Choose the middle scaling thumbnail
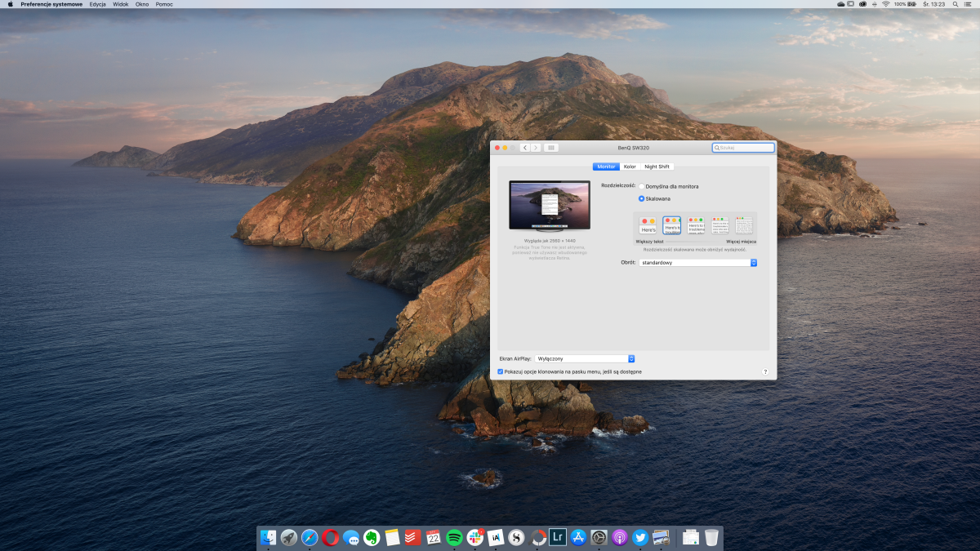Viewport: 980px width, 551px height. pos(696,225)
